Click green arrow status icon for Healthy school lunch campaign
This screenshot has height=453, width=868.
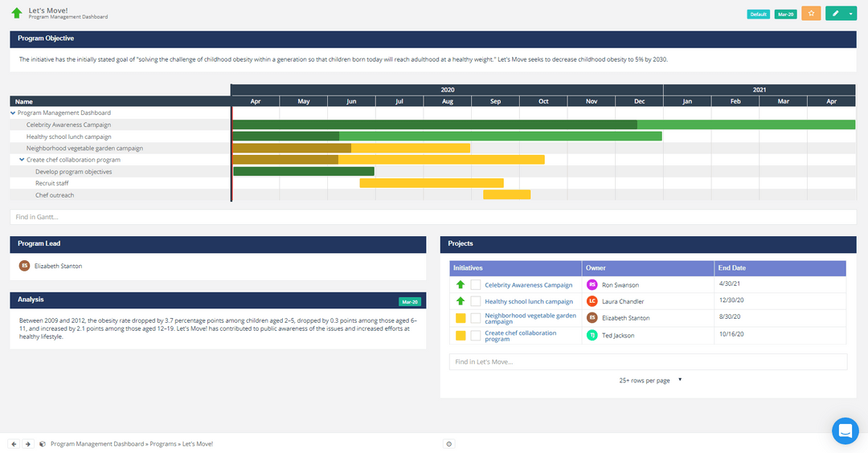pyautogui.click(x=461, y=301)
